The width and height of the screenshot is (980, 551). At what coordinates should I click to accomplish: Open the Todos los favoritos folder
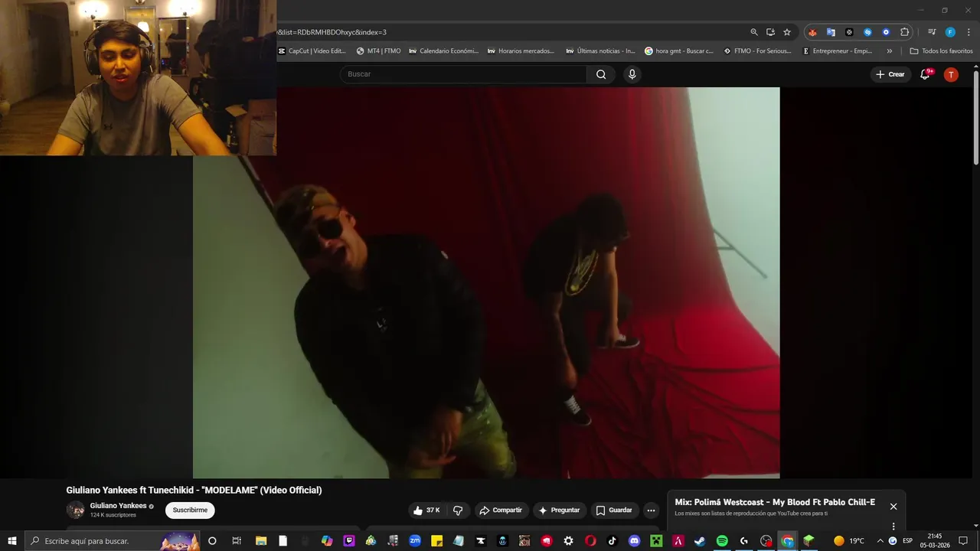pos(941,51)
